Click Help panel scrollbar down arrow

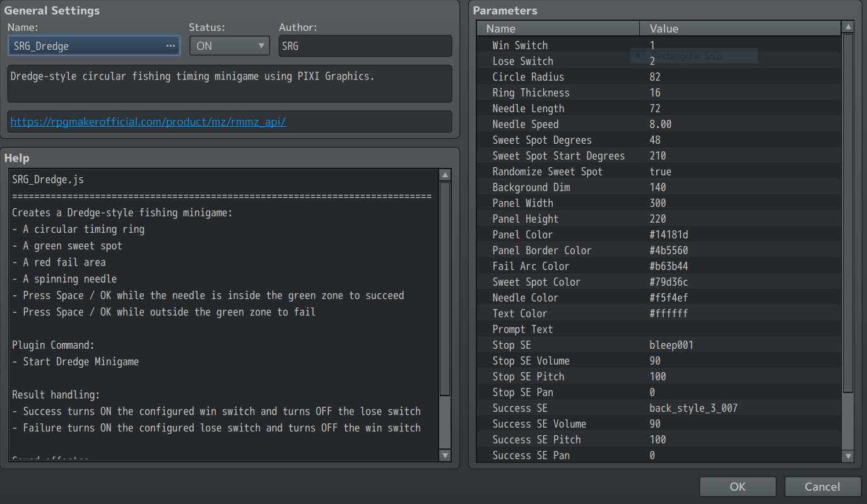click(445, 455)
